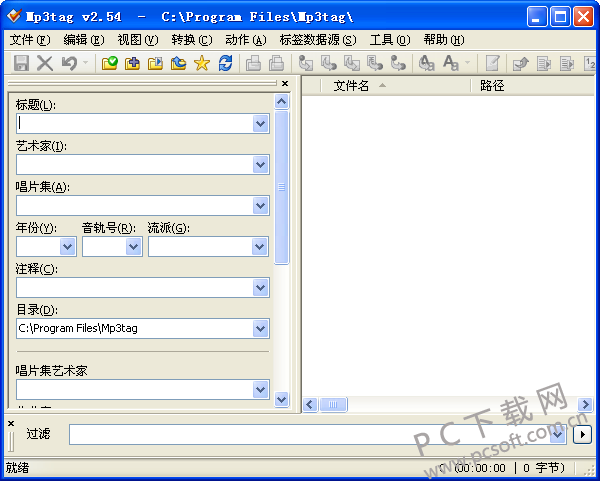Open the dropdown arrow beside Quick Actions

[x=467, y=63]
